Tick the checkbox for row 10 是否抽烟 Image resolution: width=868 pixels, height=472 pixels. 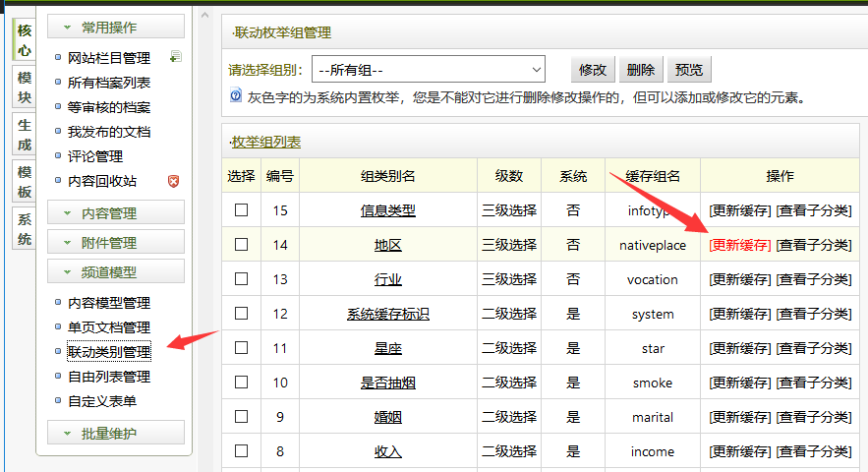pos(242,382)
